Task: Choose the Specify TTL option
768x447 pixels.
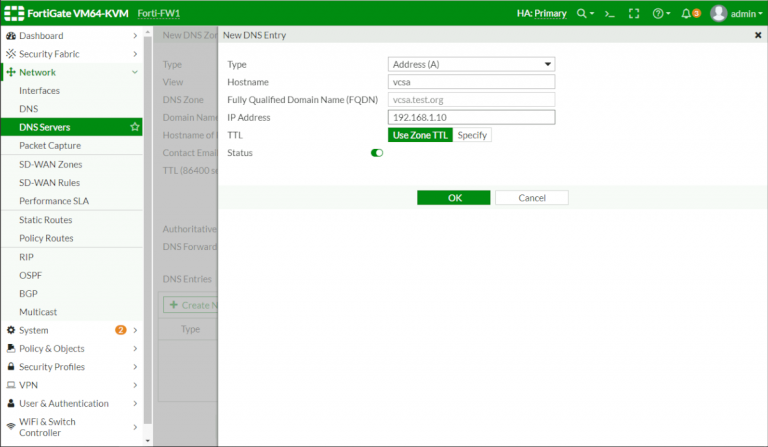Action: [x=472, y=135]
